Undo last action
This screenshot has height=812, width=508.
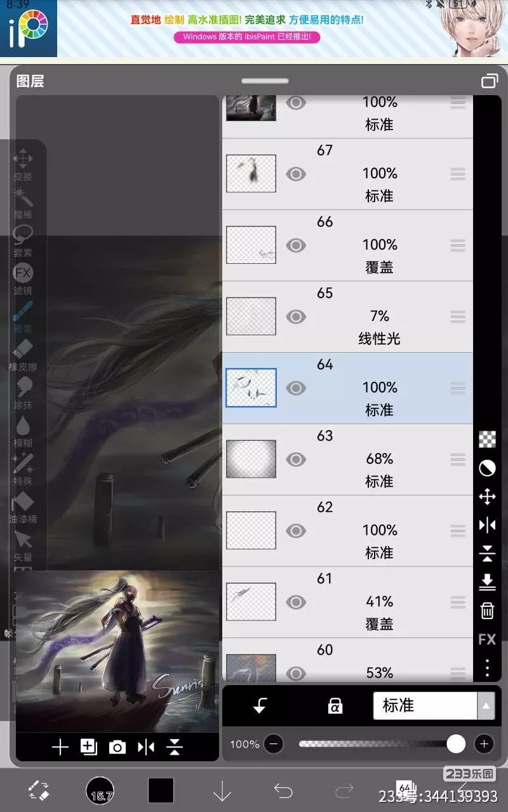coord(283,790)
